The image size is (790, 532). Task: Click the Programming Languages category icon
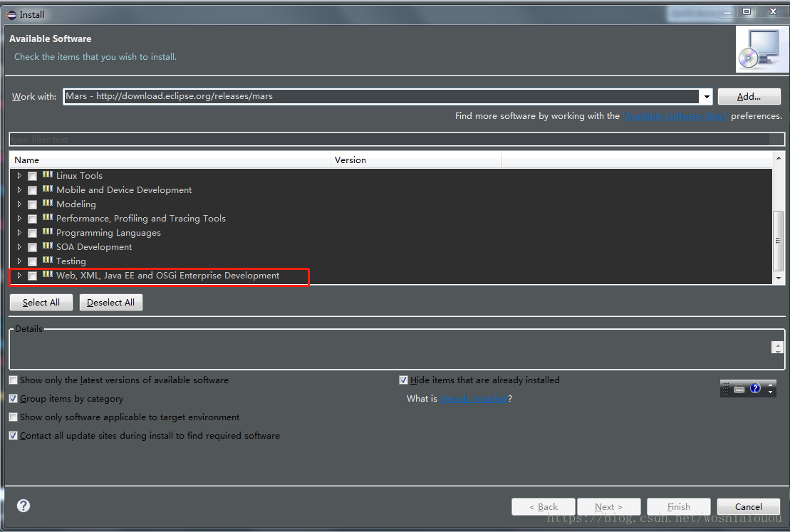tap(48, 231)
